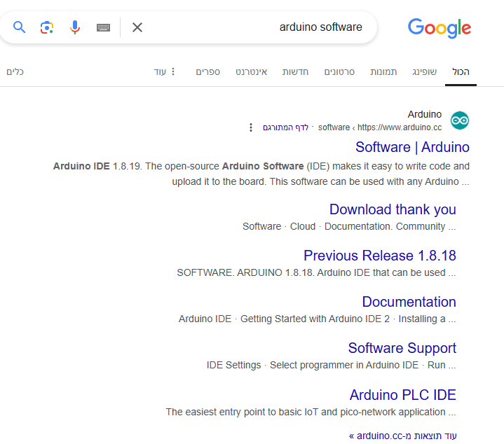504x444 pixels.
Task: Open the three-dot menu beside the Arduino result
Action: (251, 127)
